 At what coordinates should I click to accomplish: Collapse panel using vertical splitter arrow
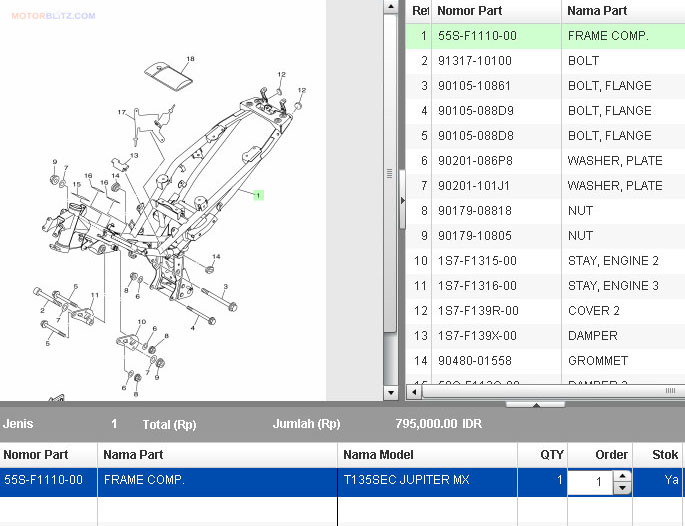click(x=402, y=200)
